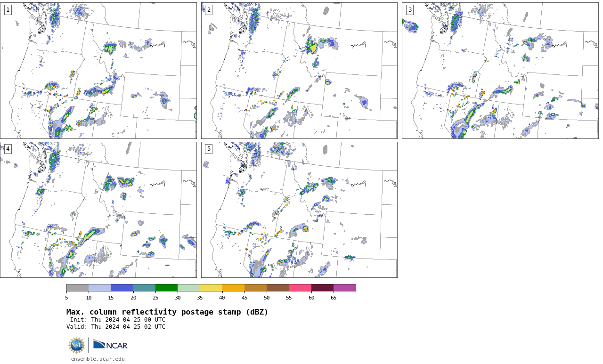Click the colorbar tick label 15

pos(111,298)
